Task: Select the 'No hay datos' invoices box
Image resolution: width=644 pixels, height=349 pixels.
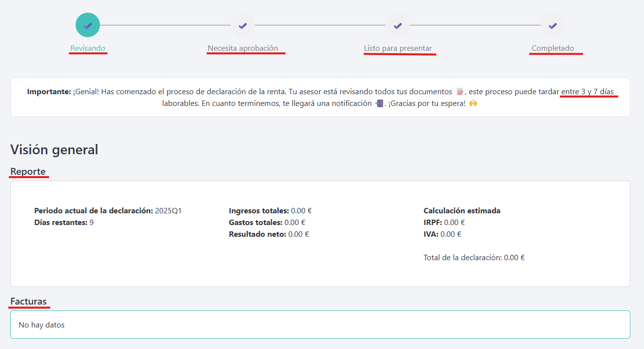Action: click(320, 325)
